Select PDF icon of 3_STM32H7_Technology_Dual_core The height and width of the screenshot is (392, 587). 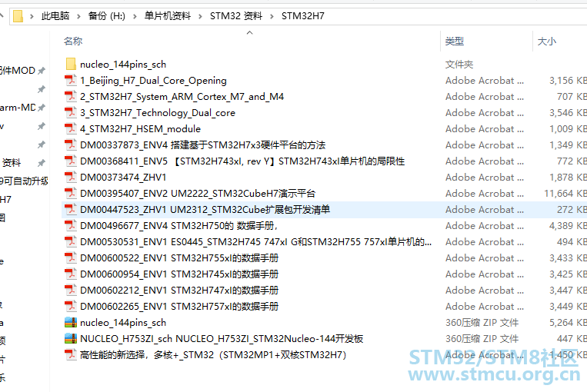tap(70, 112)
